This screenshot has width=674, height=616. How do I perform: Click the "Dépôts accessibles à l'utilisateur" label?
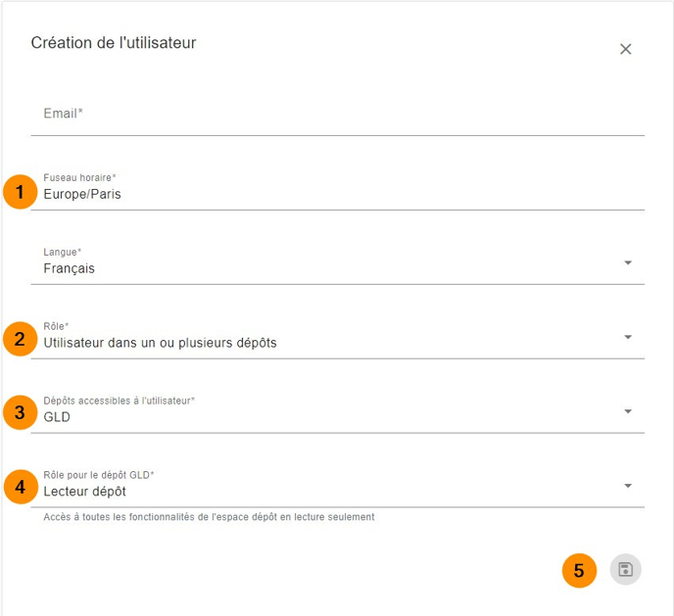coord(119,401)
